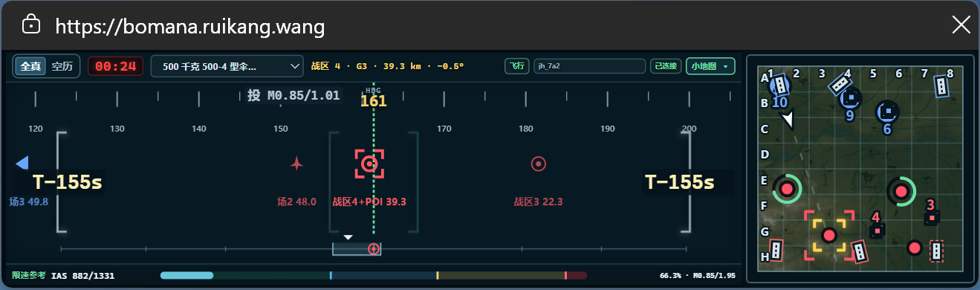Click the 战区4+POI 39.3 label

click(369, 202)
